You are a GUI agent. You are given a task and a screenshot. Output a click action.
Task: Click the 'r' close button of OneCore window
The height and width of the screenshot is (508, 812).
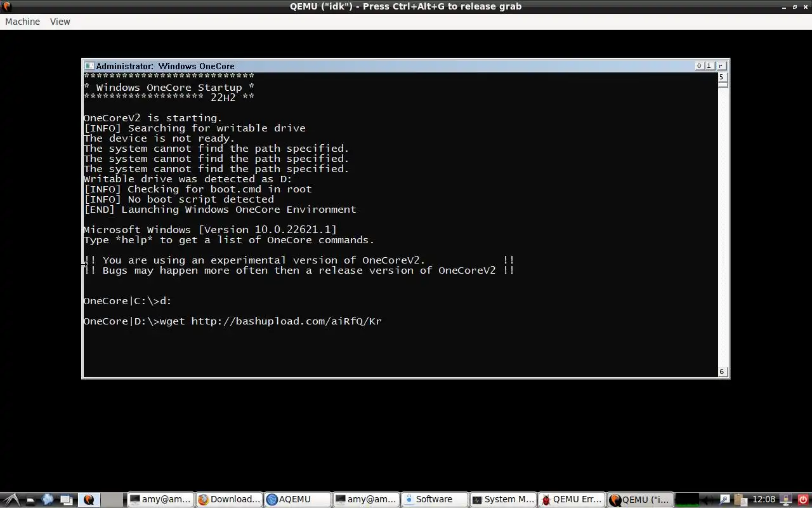(x=721, y=66)
